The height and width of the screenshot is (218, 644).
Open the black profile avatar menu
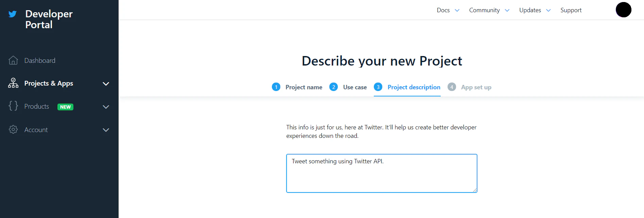pos(623,10)
